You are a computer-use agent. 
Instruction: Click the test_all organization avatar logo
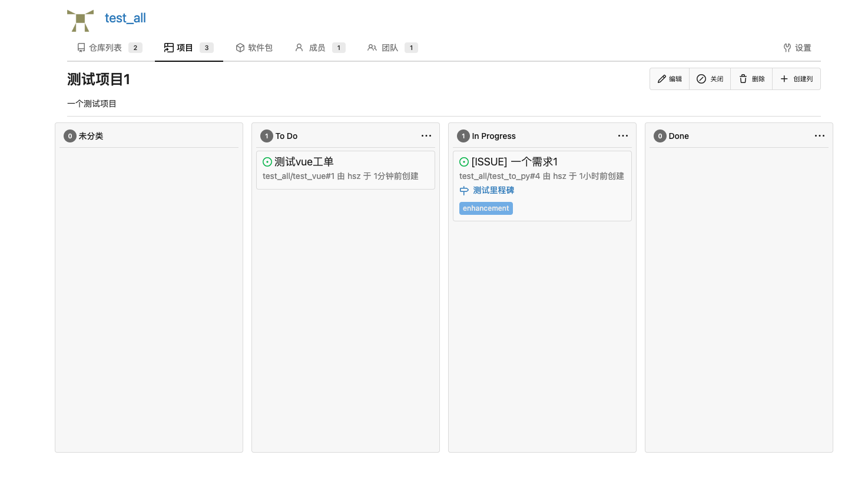(81, 21)
